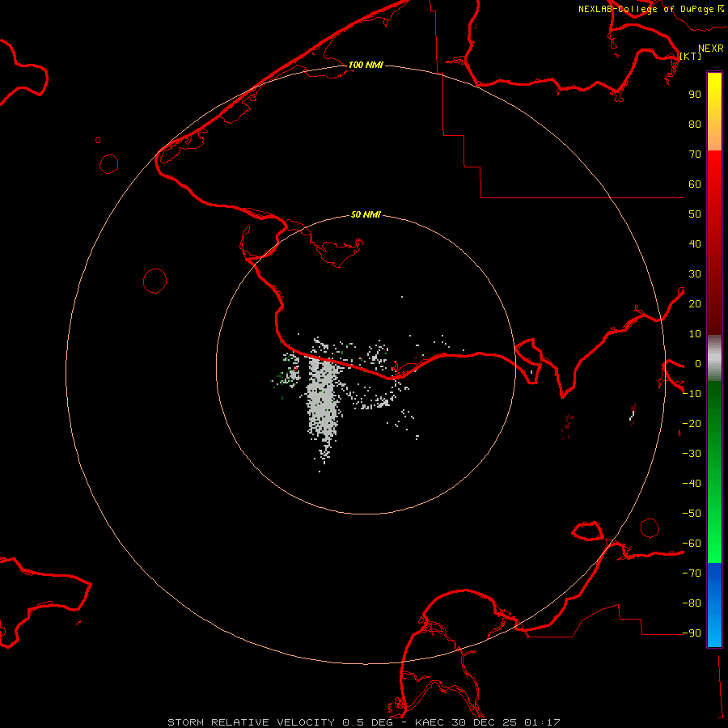Click the -20 scale value
The width and height of the screenshot is (728, 728).
click(x=692, y=424)
